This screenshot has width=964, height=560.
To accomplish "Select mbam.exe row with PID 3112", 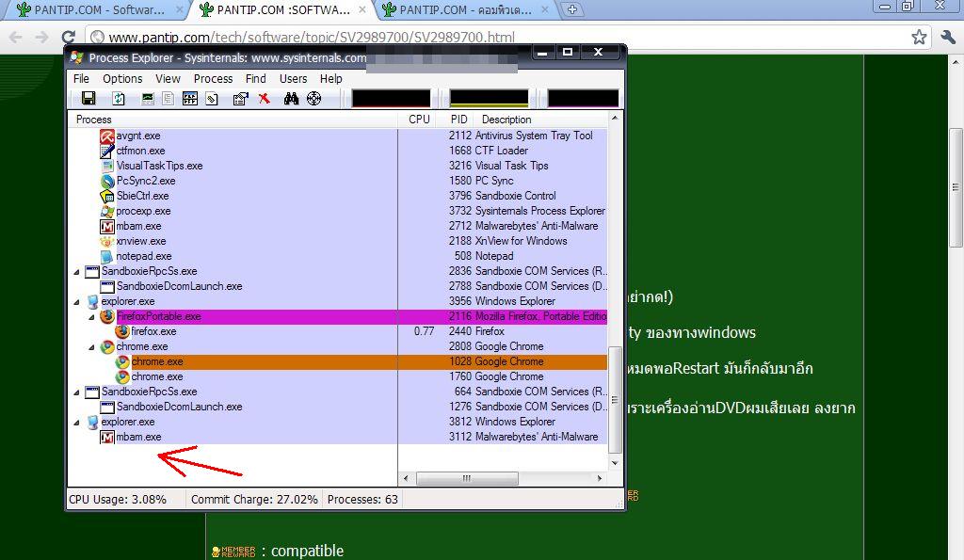I will tap(338, 437).
